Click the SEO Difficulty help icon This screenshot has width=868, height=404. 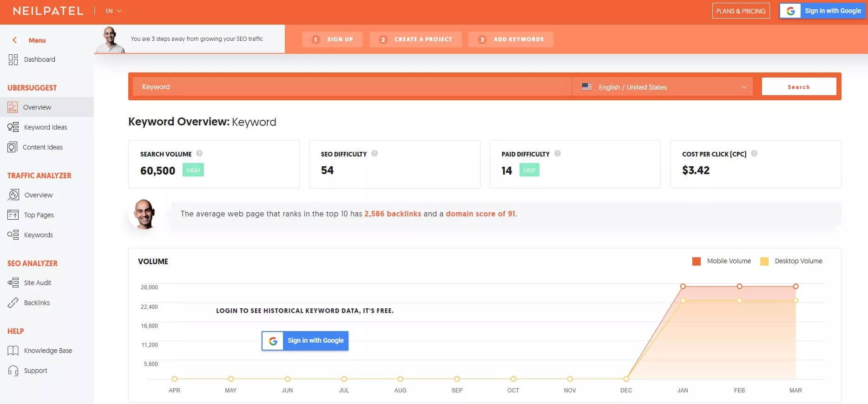[x=375, y=153]
